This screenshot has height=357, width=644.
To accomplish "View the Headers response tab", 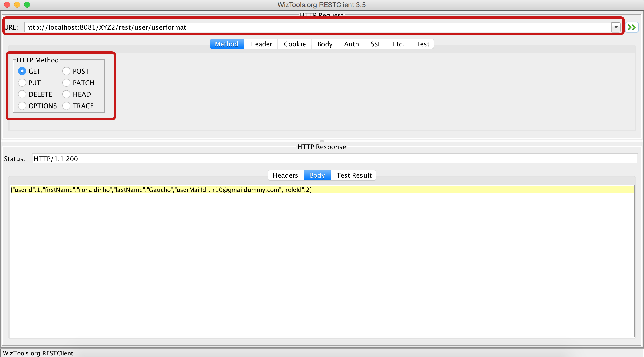I will click(285, 175).
